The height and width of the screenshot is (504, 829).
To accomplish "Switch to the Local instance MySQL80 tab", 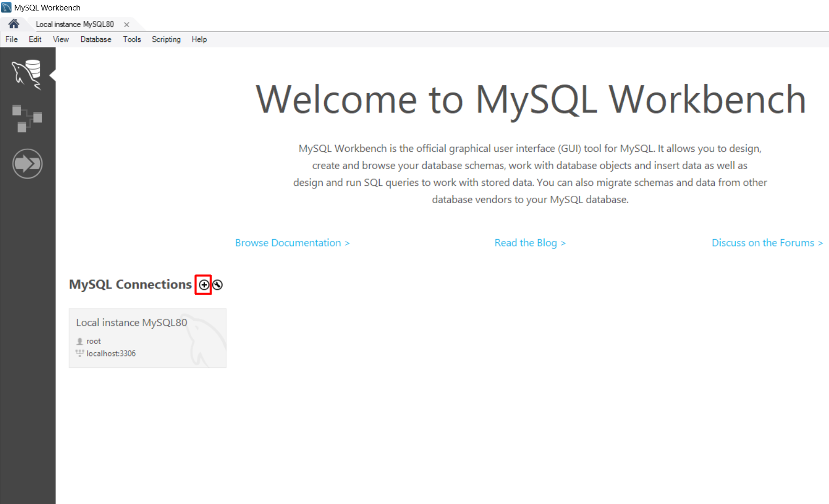I will (75, 25).
